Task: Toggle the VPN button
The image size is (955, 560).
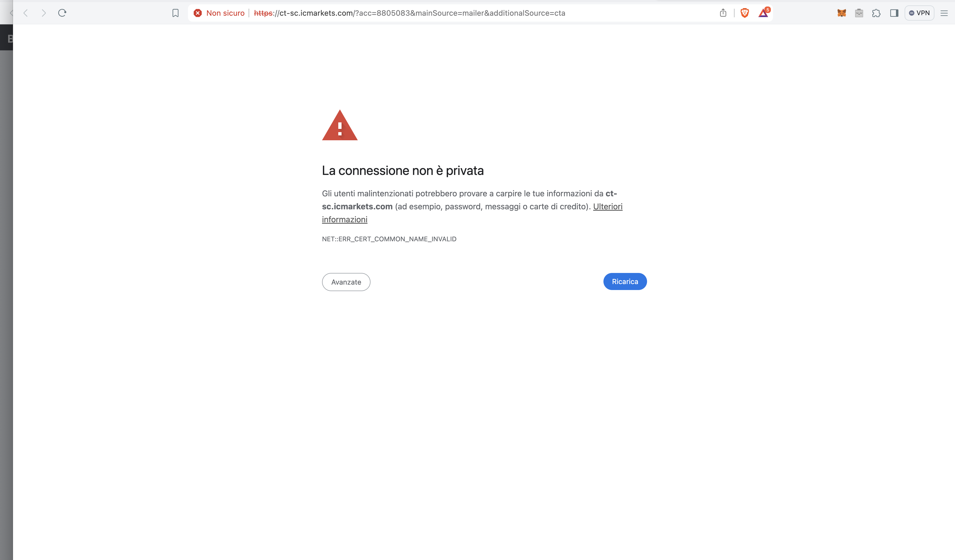Action: click(x=919, y=13)
